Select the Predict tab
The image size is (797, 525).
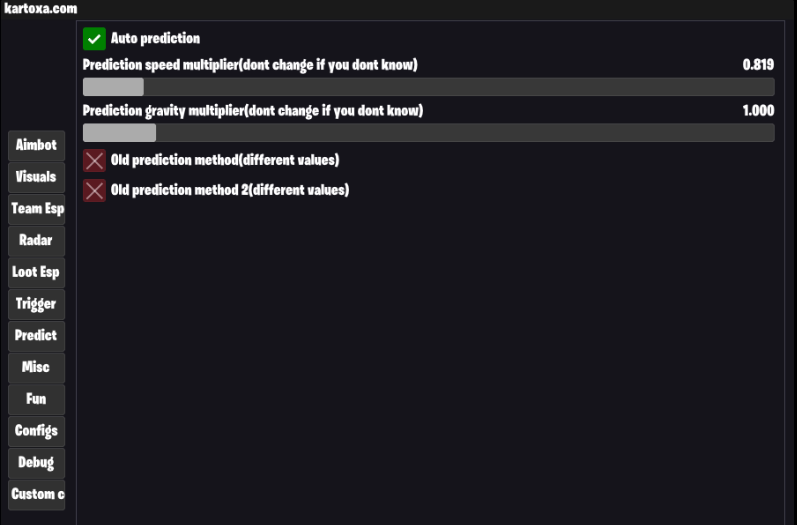click(x=37, y=336)
